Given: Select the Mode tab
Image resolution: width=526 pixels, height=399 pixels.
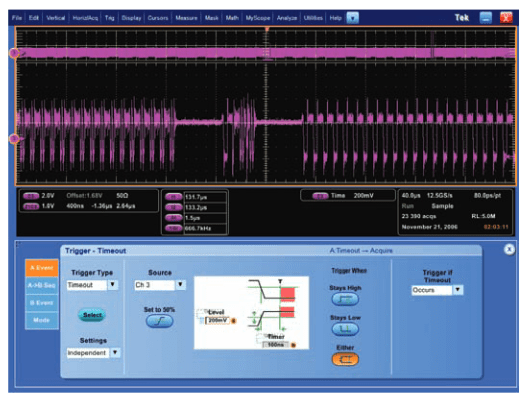Looking at the screenshot, I should 42,320.
